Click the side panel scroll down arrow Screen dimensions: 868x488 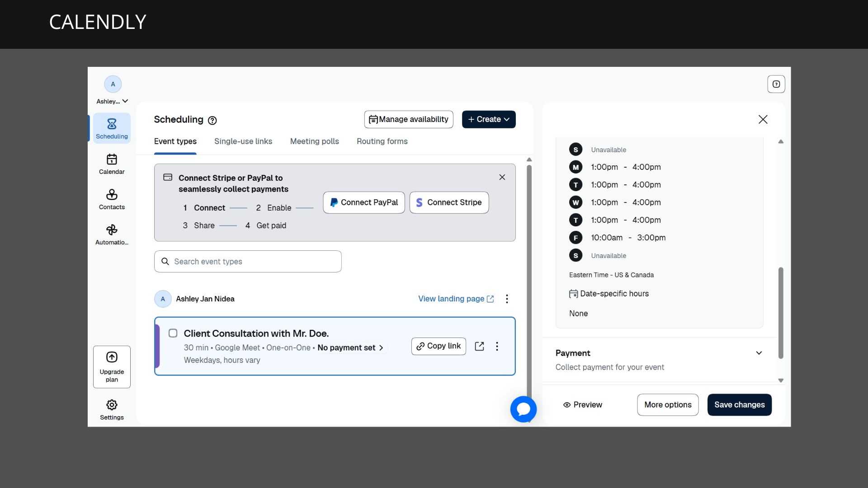click(x=781, y=380)
